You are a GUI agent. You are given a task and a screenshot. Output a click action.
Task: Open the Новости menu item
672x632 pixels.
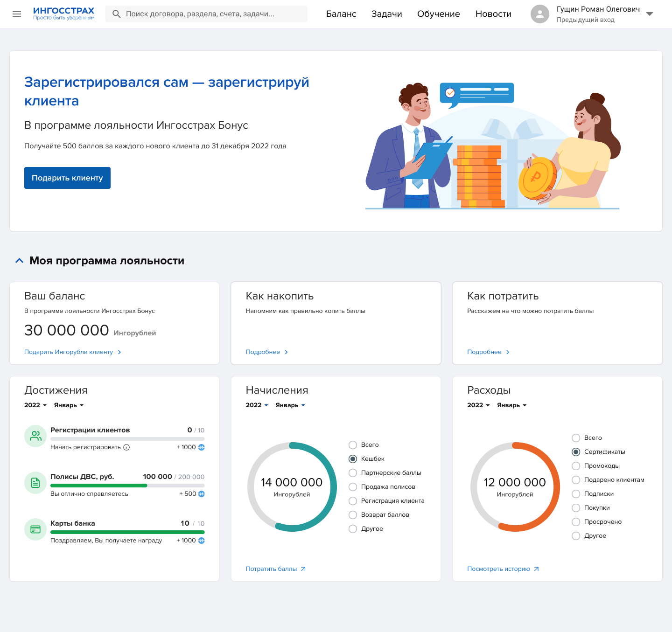(x=493, y=14)
